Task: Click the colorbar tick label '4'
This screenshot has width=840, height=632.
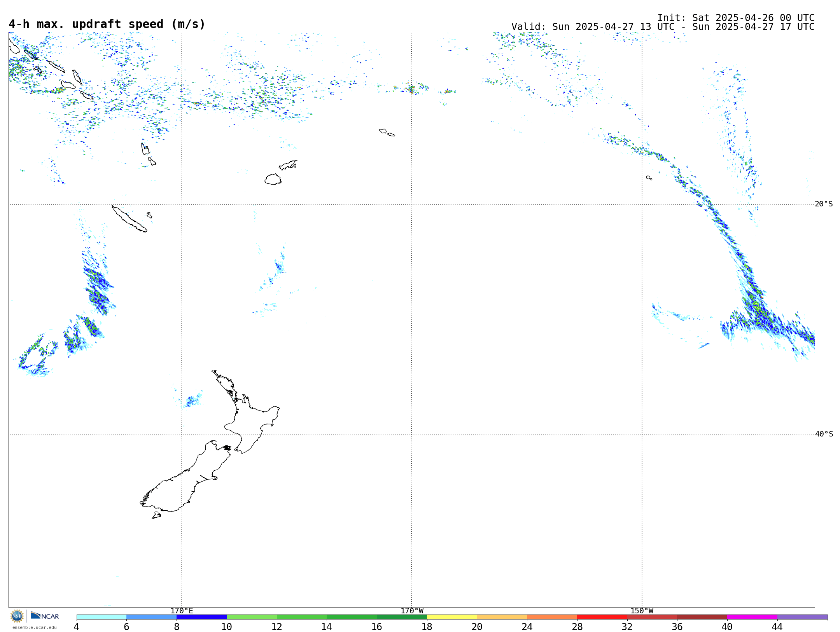Action: [77, 627]
